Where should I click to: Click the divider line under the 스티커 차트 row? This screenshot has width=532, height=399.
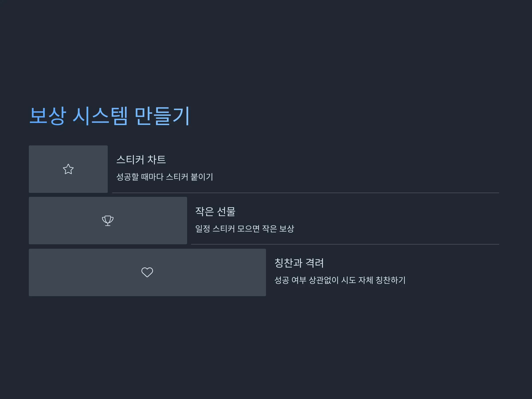click(x=306, y=193)
